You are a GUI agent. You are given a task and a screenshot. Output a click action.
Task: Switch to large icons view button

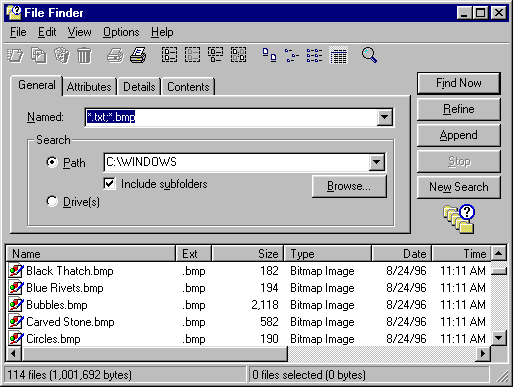click(269, 55)
